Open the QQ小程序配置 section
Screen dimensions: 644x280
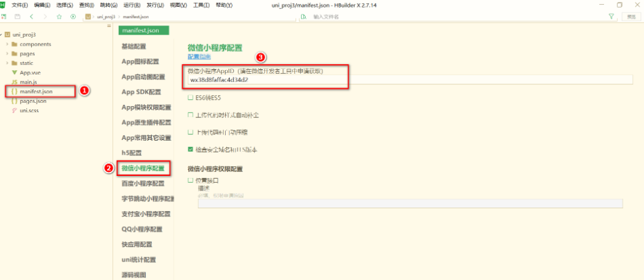tap(142, 229)
